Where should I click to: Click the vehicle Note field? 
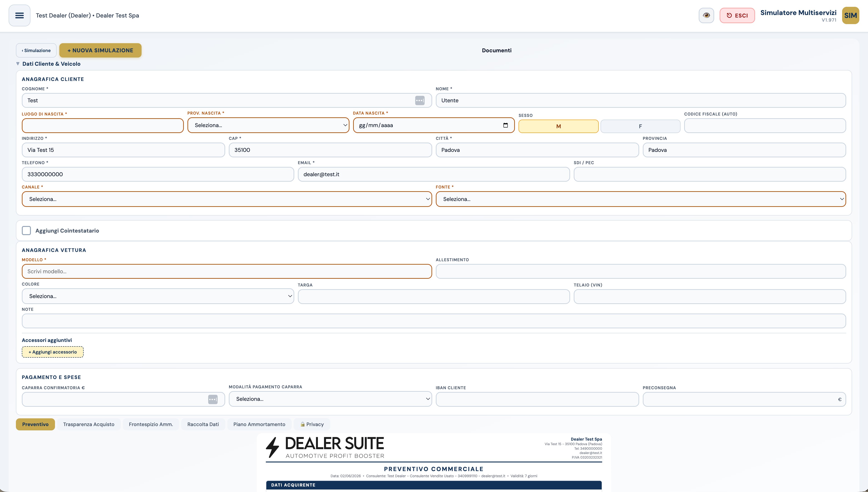(x=434, y=321)
